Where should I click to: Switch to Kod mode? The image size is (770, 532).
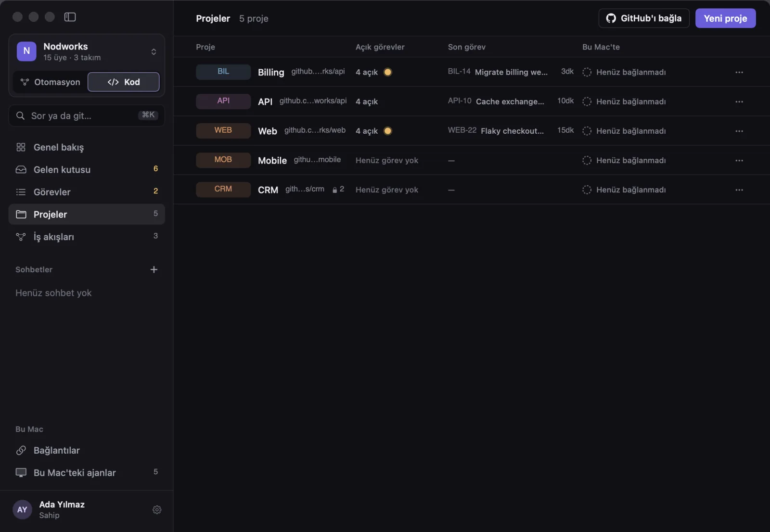click(x=124, y=82)
